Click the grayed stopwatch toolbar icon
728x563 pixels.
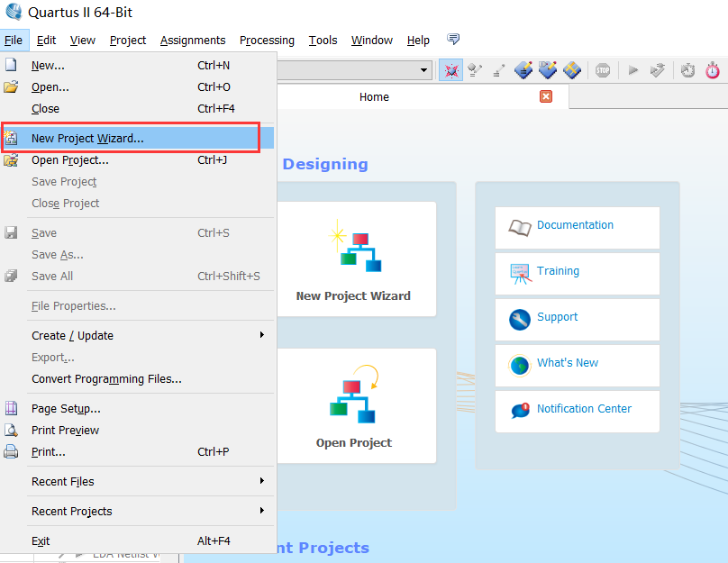point(687,70)
